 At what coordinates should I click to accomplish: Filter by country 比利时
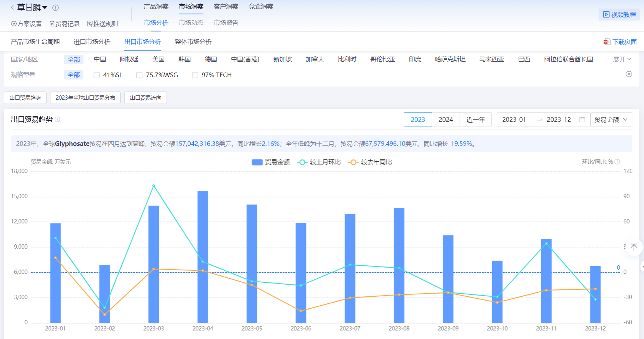click(x=347, y=59)
